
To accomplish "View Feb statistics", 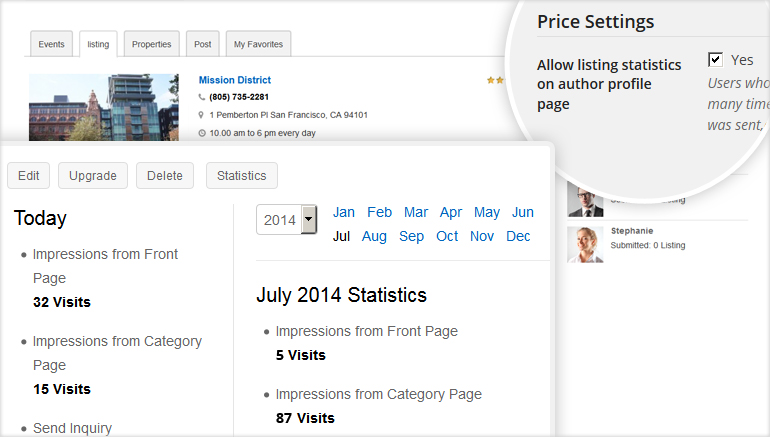I will pos(380,212).
